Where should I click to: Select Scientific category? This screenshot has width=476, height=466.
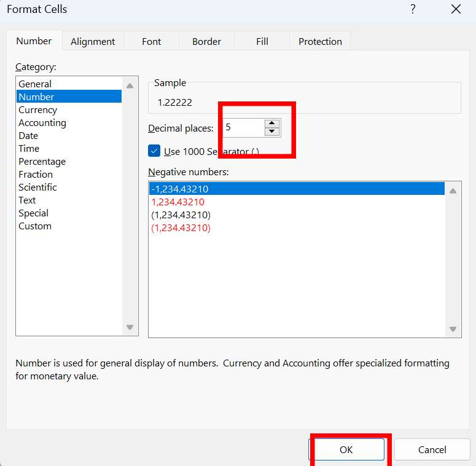[69, 187]
